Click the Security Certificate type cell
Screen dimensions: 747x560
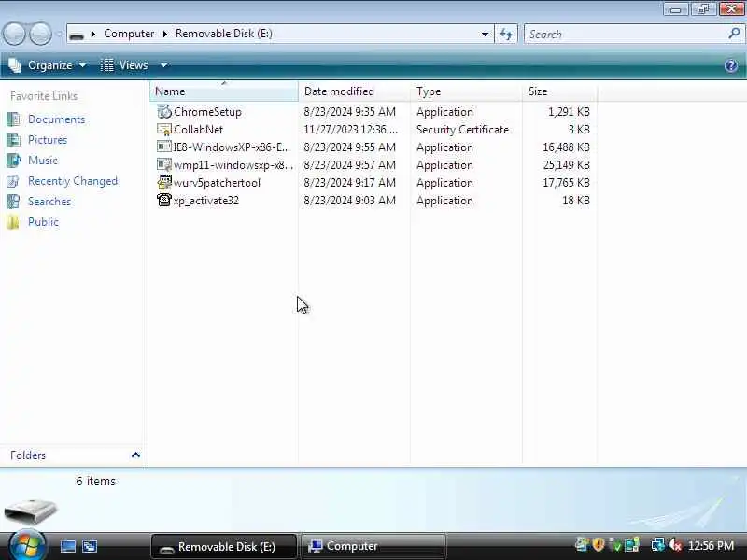click(x=462, y=130)
